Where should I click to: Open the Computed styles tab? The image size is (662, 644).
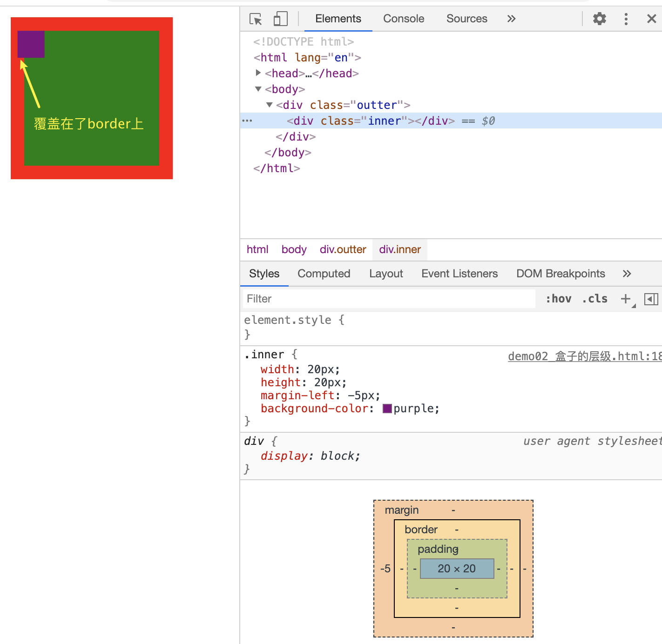pyautogui.click(x=324, y=274)
